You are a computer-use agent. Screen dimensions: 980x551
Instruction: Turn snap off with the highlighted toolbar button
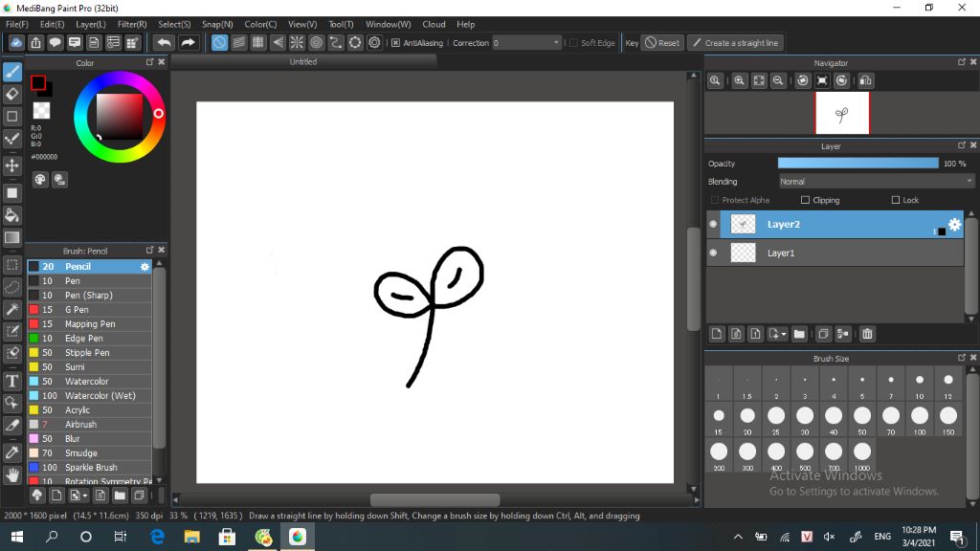[x=219, y=42]
